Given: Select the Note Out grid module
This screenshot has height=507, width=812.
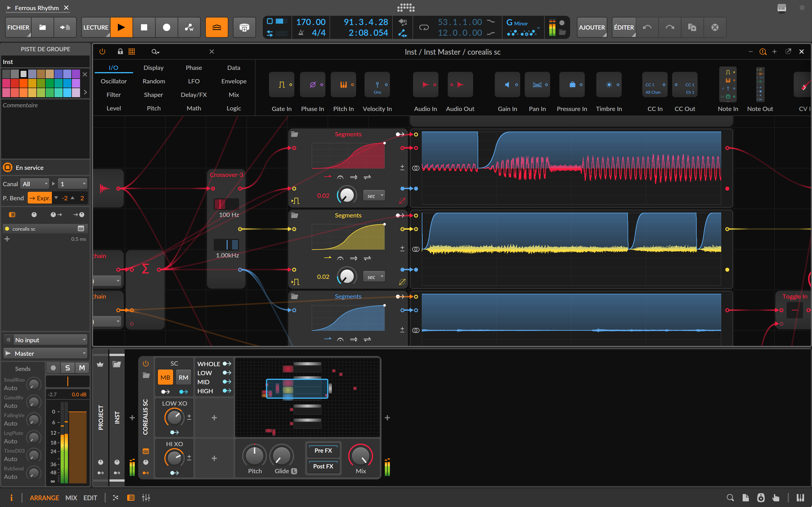Looking at the screenshot, I should (x=760, y=84).
